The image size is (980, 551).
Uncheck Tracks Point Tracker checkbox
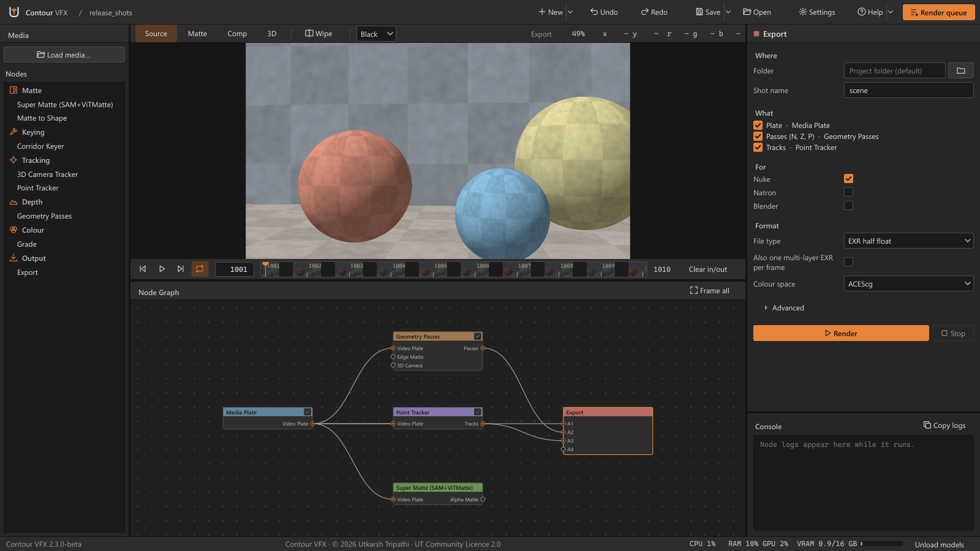pyautogui.click(x=758, y=147)
